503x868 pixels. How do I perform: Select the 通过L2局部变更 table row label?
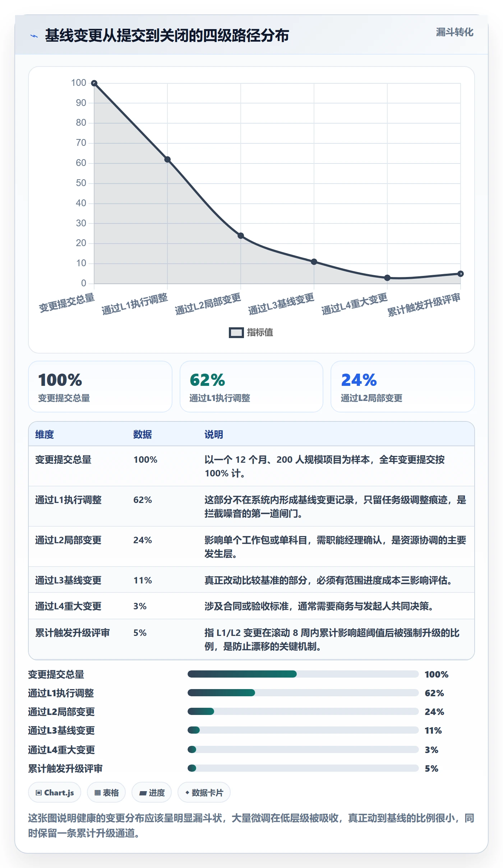pos(68,540)
